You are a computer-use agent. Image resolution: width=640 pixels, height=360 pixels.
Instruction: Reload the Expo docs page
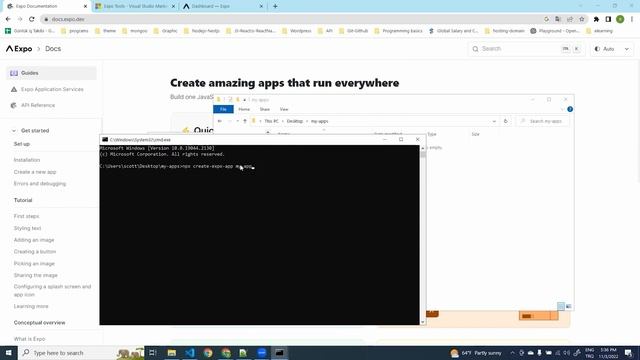[32, 19]
